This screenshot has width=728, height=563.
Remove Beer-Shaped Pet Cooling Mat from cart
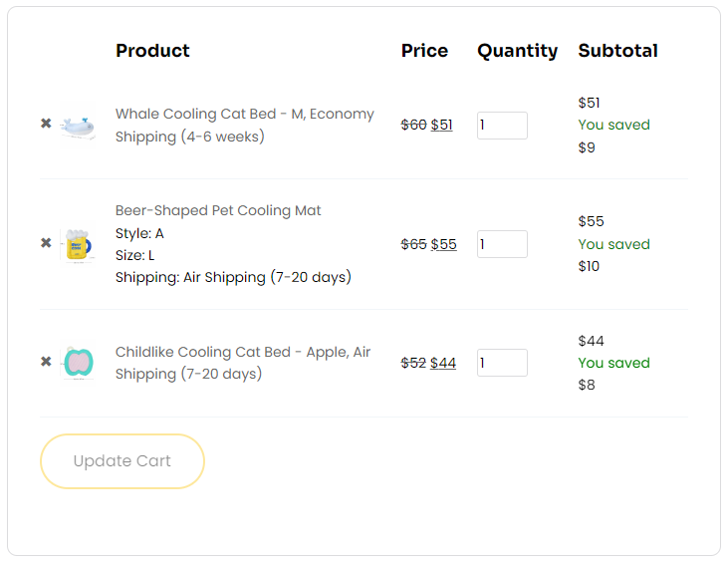pyautogui.click(x=46, y=243)
